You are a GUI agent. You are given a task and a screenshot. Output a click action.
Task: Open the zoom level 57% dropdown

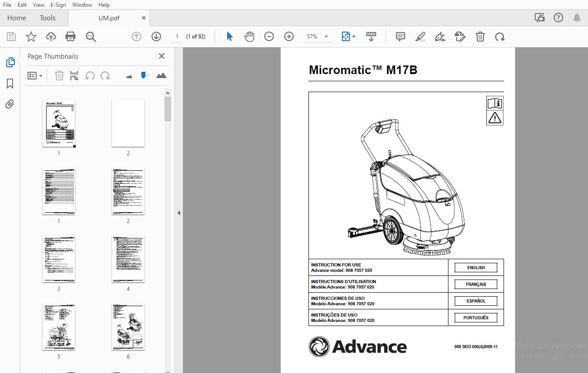click(327, 37)
